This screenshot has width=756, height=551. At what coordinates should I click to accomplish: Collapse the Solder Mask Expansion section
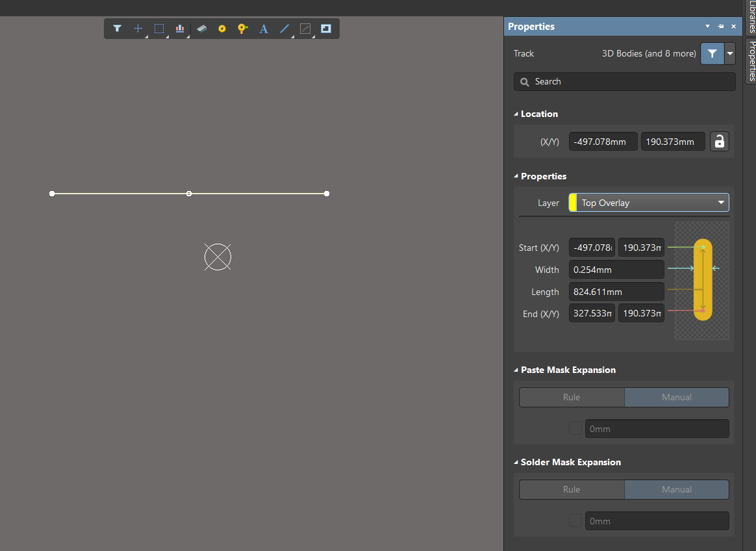point(516,462)
